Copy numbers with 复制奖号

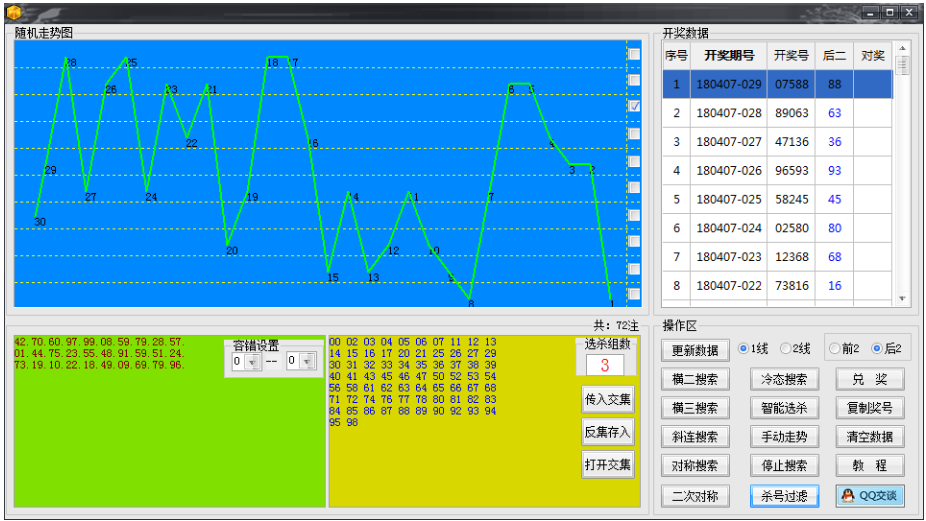pyautogui.click(x=869, y=408)
